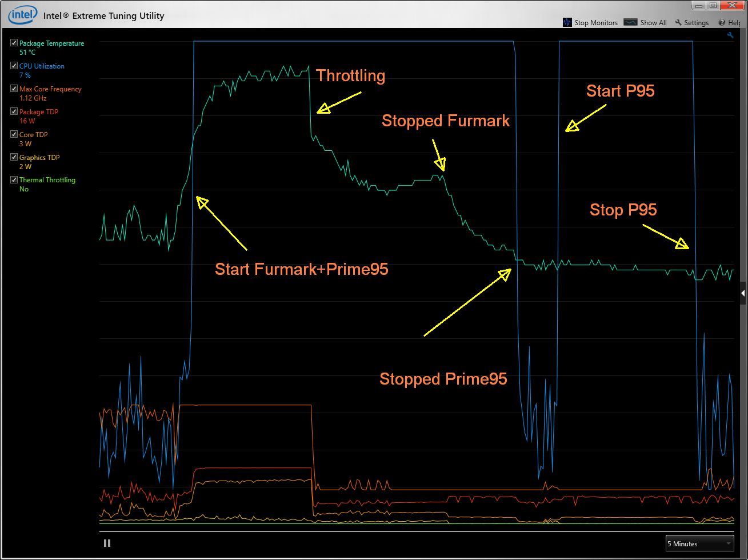The height and width of the screenshot is (560, 748).
Task: Click the 1.12 GHz frequency value
Action: click(33, 98)
